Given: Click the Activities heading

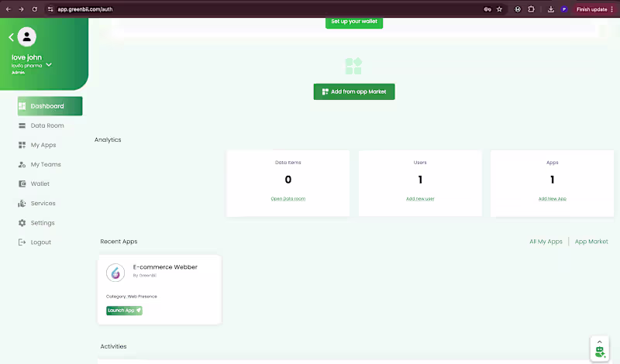Looking at the screenshot, I should tap(113, 347).
